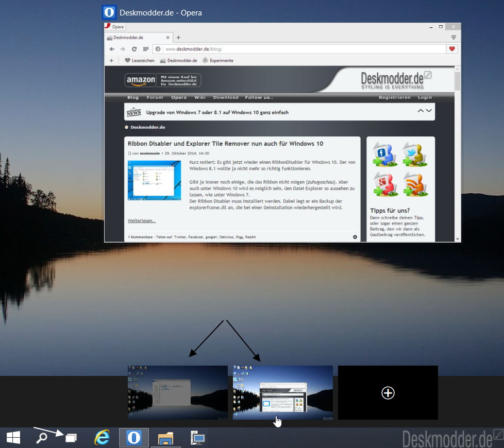The height and width of the screenshot is (448, 504).
Task: Click the Opera app icon beside the window title
Action: (x=109, y=12)
